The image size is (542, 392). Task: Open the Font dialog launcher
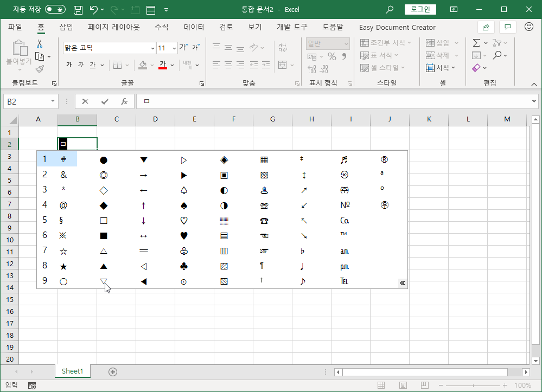pyautogui.click(x=202, y=83)
